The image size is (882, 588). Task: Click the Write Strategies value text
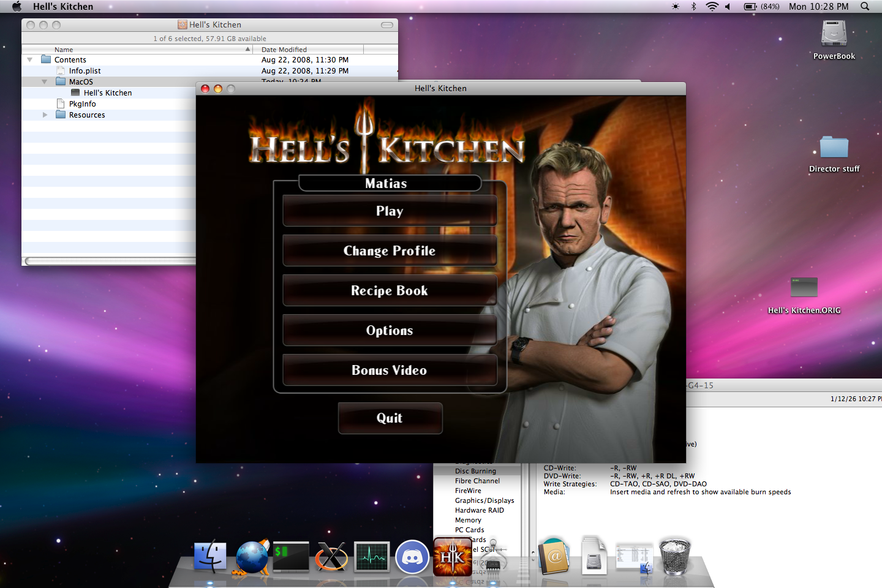(658, 484)
